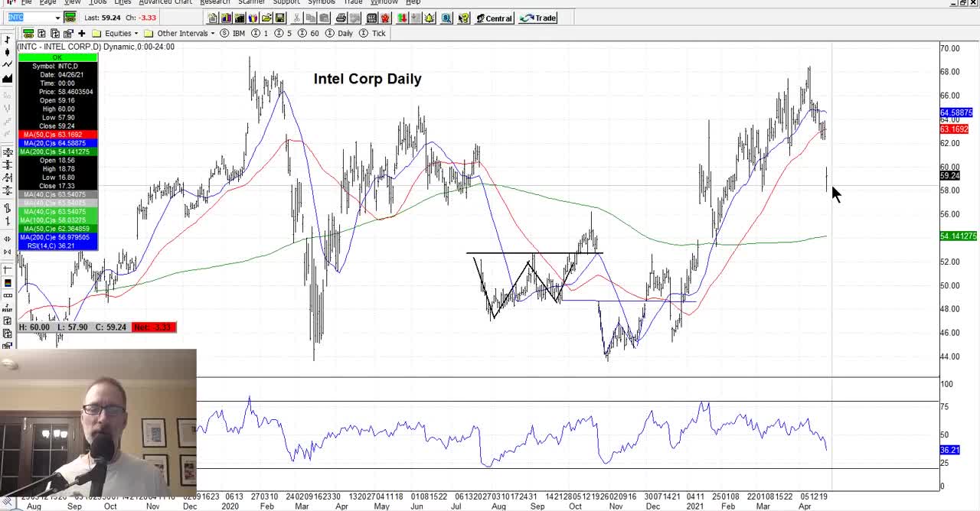Switch to 1-minute interval

(x=260, y=34)
